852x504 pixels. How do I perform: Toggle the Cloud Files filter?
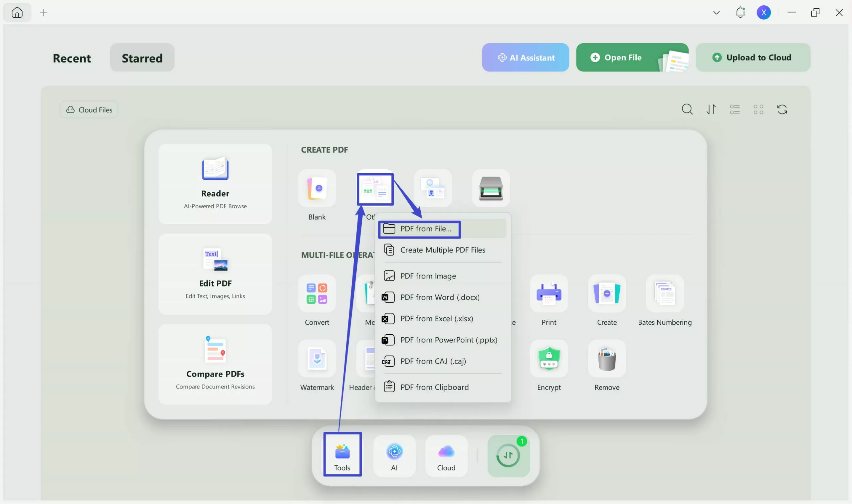point(89,109)
